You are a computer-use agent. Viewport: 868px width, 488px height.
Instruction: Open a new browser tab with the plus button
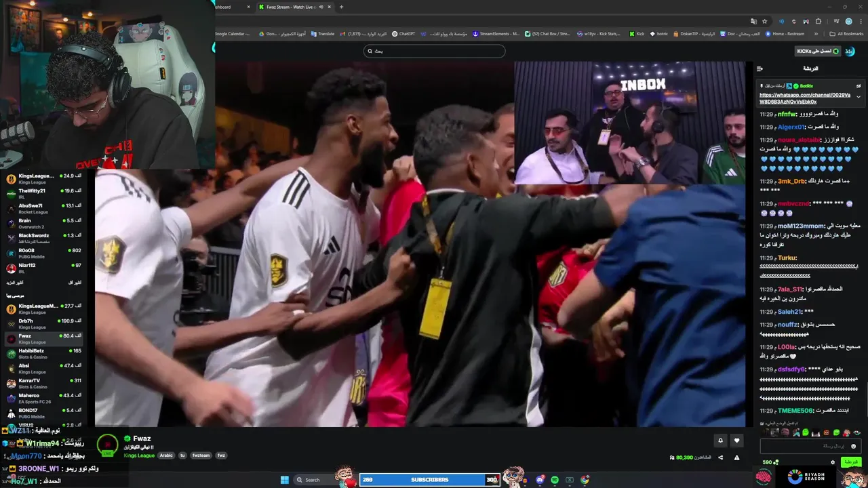click(341, 7)
